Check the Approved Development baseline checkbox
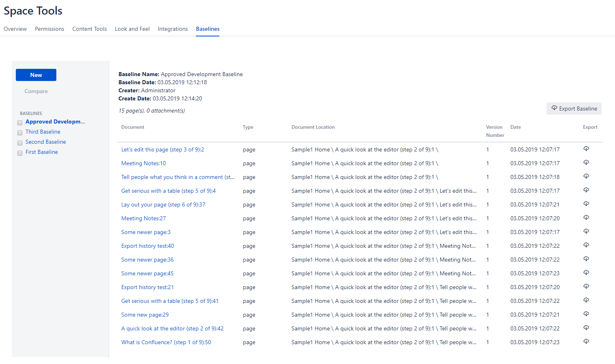Viewport: 615px width, 364px height. (20, 123)
